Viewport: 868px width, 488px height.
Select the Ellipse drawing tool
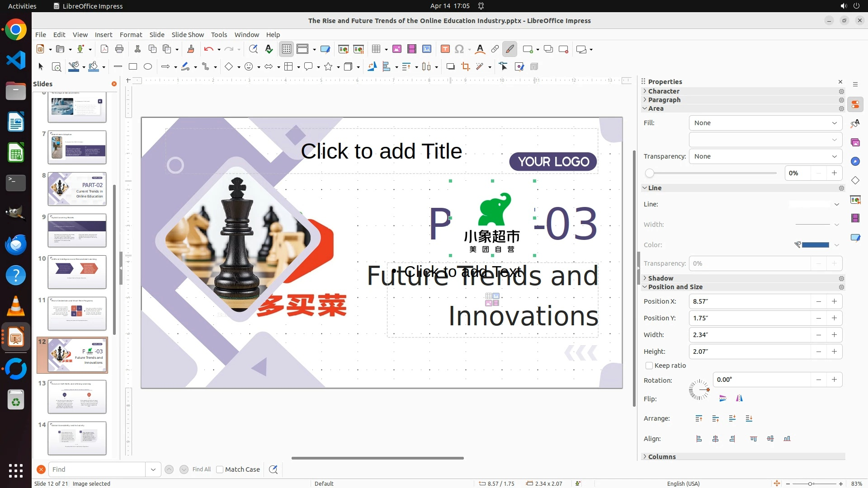click(x=148, y=67)
